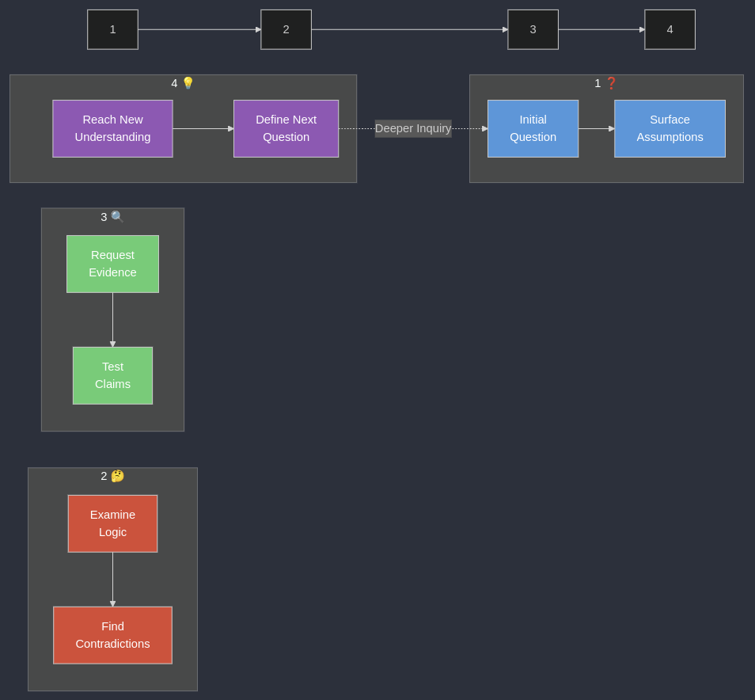
Task: Select the Initial Question node
Action: pos(533,128)
